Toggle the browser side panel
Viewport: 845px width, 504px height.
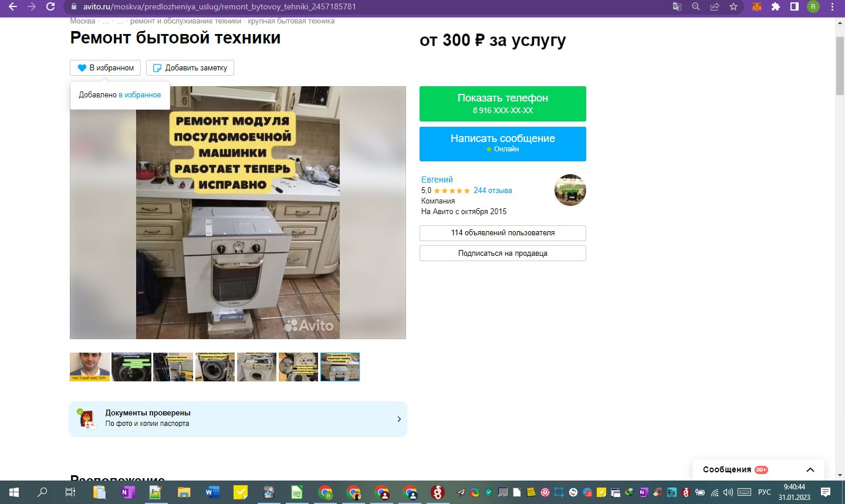click(x=795, y=6)
